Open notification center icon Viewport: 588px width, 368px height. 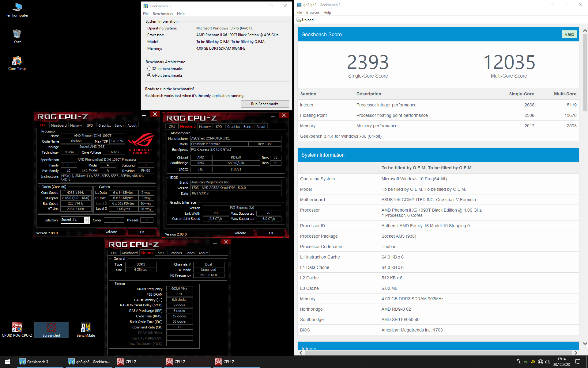578,362
